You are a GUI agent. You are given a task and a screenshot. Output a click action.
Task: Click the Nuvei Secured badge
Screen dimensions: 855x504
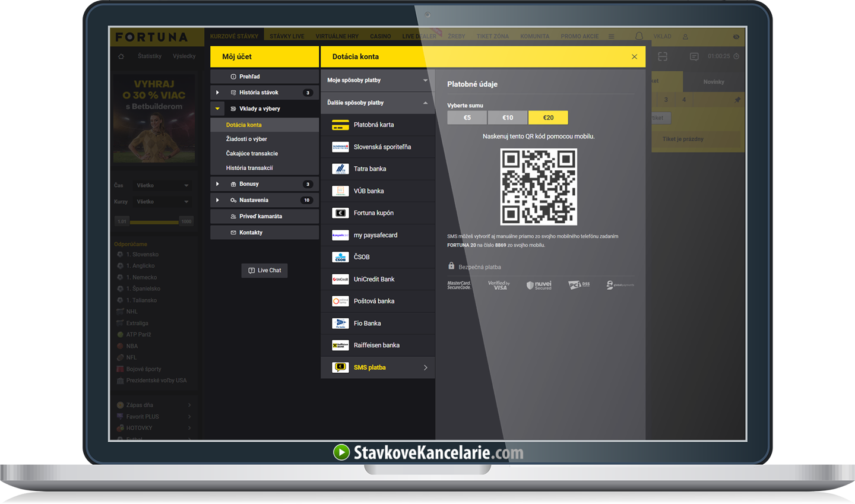539,285
